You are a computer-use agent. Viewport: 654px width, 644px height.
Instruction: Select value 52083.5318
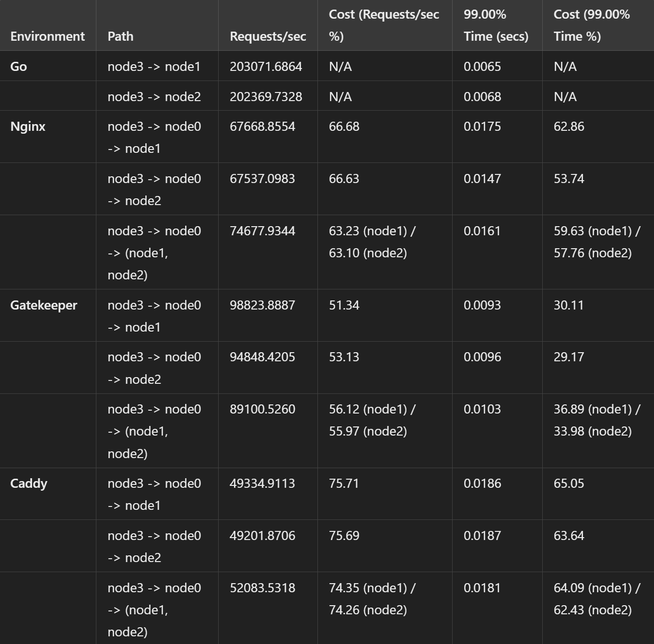[x=262, y=588]
